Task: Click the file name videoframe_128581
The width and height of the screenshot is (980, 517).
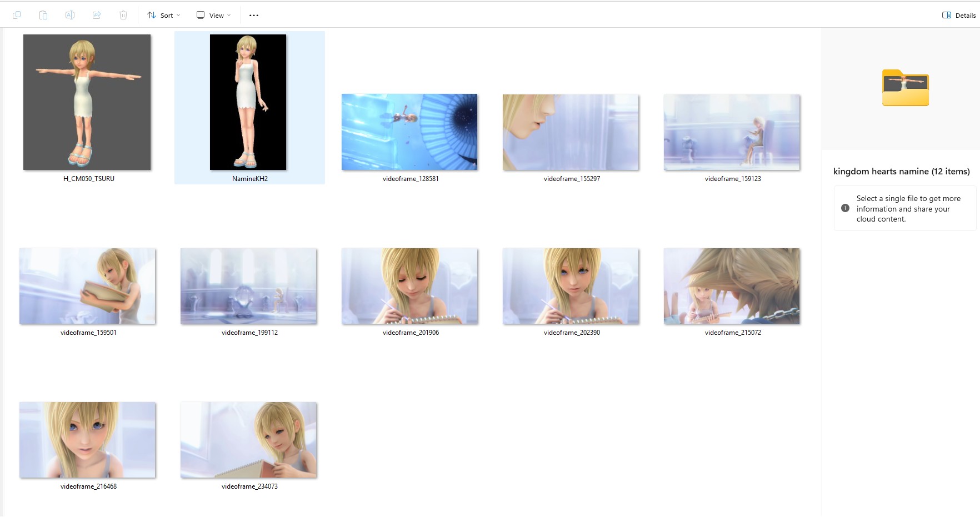Action: coord(411,179)
